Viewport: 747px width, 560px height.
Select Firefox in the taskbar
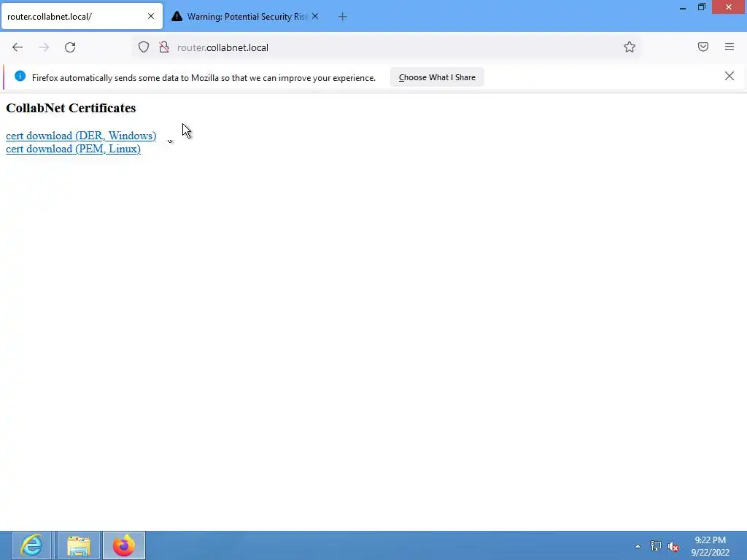click(x=124, y=545)
